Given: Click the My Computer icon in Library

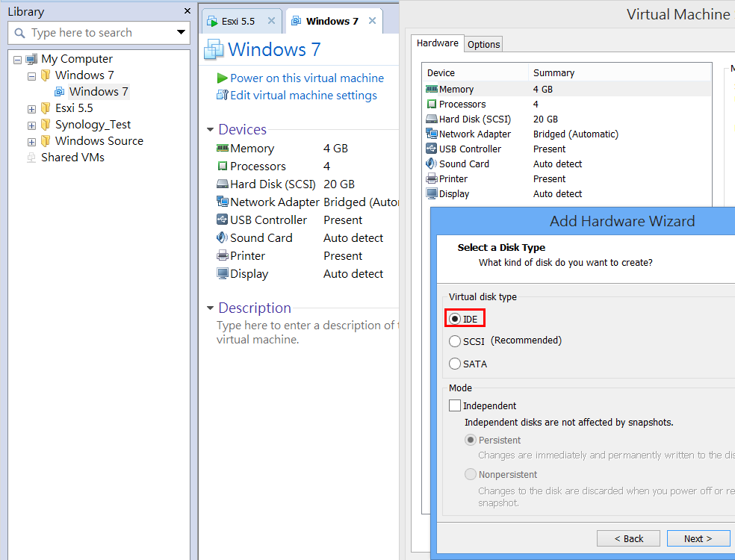Looking at the screenshot, I should point(31,59).
